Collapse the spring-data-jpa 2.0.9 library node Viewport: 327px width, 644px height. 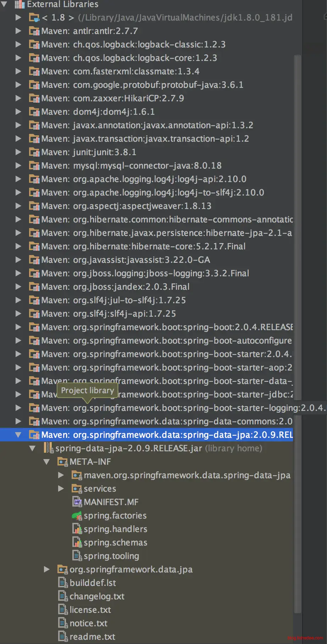point(18,435)
